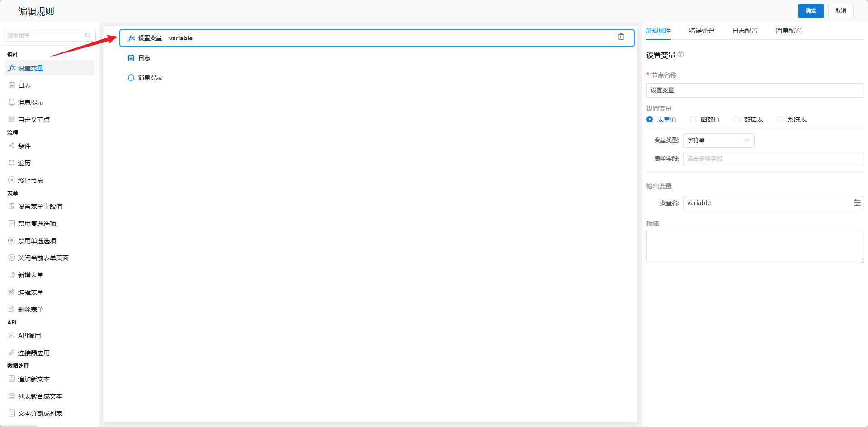Click the 确定 button
The height and width of the screenshot is (427, 868).
(811, 11)
